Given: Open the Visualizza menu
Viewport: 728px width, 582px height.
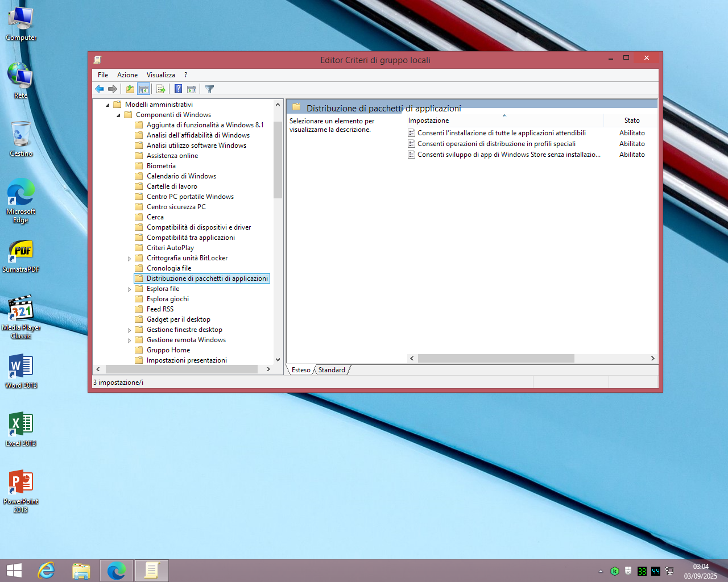Looking at the screenshot, I should click(160, 75).
